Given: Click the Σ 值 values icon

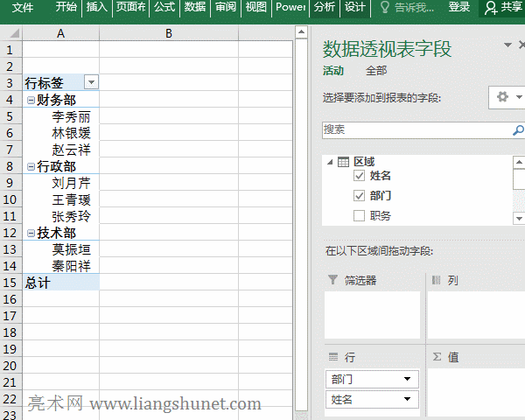Looking at the screenshot, I should click(x=437, y=357).
